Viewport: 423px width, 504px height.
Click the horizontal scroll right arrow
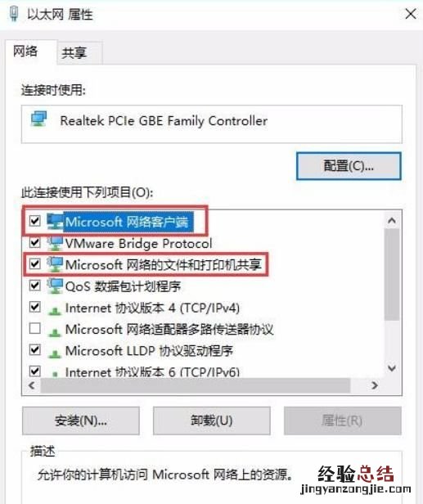[x=375, y=385]
